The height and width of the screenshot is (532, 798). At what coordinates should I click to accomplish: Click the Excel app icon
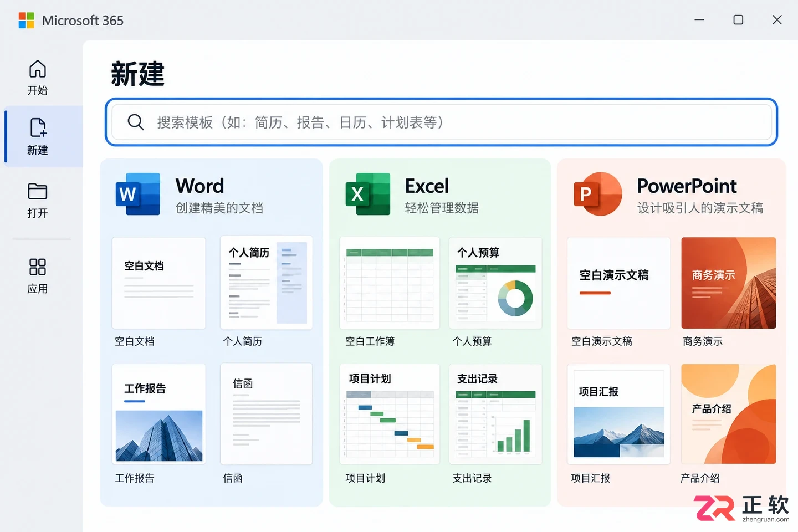[x=368, y=194]
